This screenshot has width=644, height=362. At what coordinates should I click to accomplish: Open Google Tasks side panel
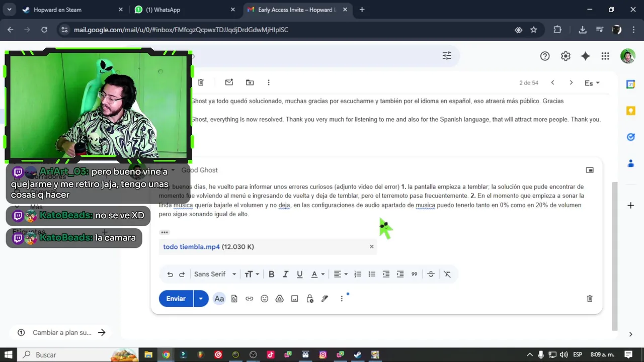tap(630, 137)
